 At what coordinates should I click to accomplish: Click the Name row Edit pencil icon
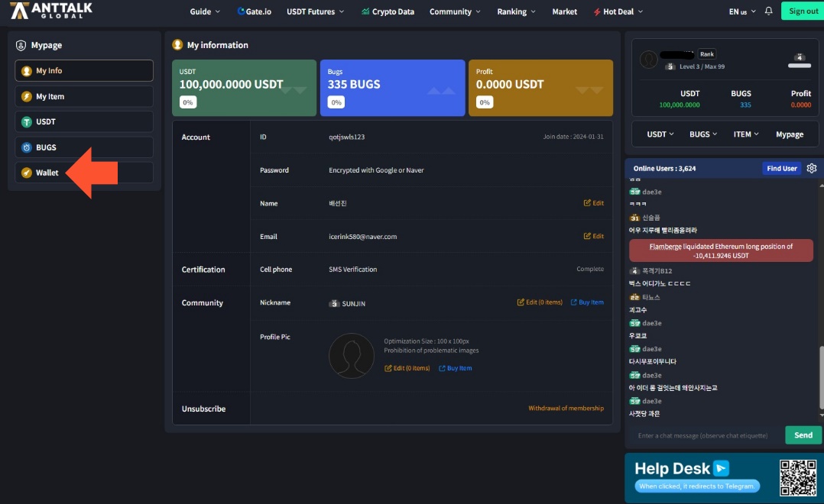pyautogui.click(x=587, y=202)
